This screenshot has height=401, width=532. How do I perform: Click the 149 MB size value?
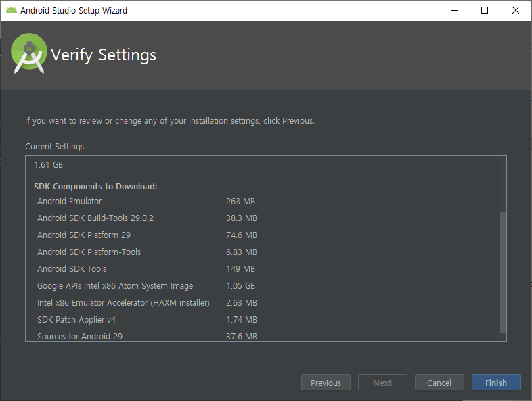coord(240,269)
